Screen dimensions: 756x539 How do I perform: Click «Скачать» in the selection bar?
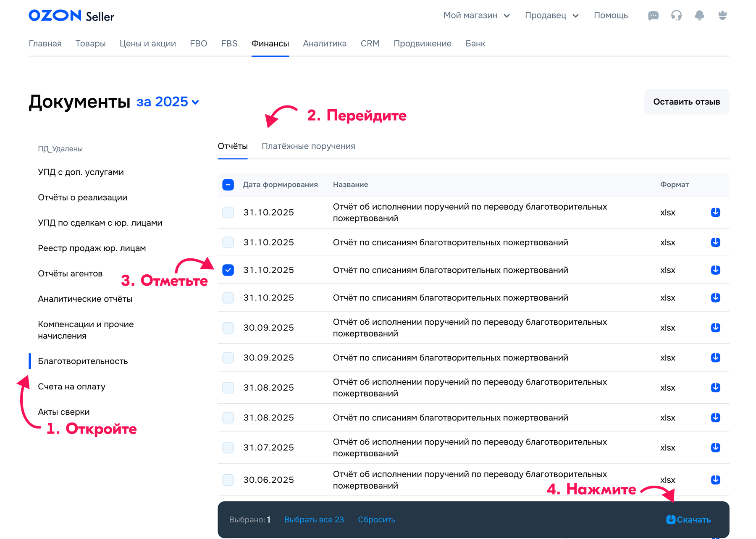coord(689,520)
